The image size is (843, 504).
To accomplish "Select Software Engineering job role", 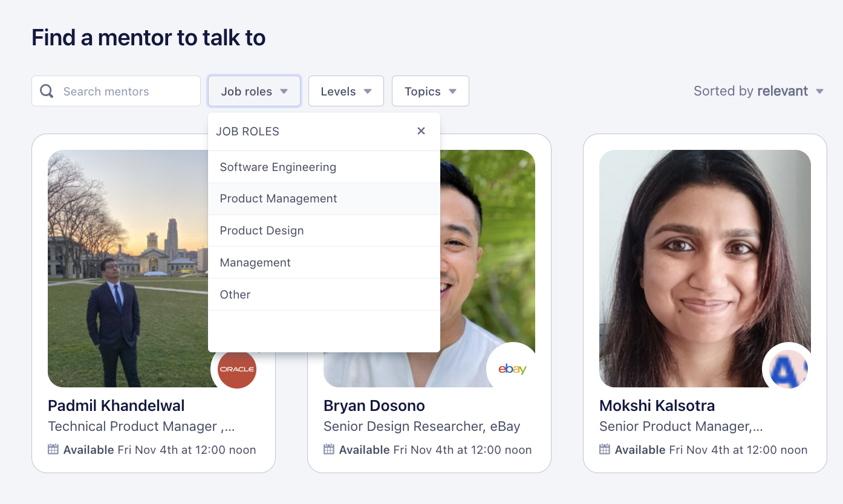I will click(278, 167).
